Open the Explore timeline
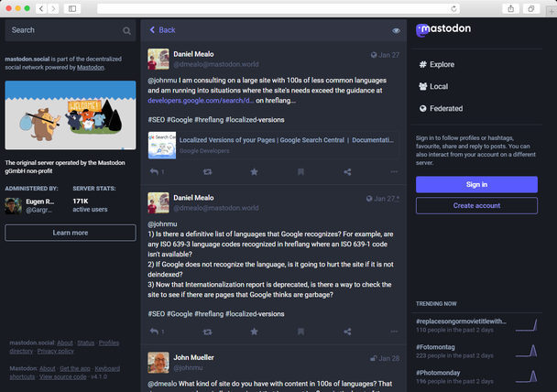 click(x=437, y=64)
